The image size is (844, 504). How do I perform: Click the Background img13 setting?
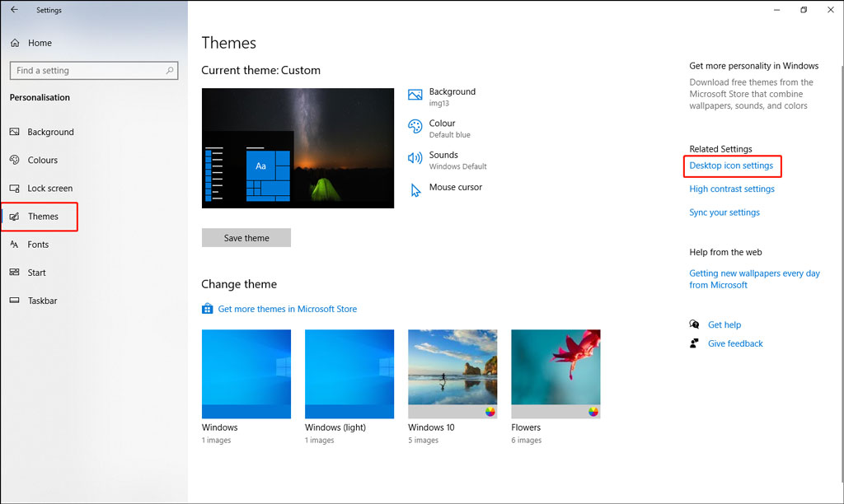coord(450,96)
